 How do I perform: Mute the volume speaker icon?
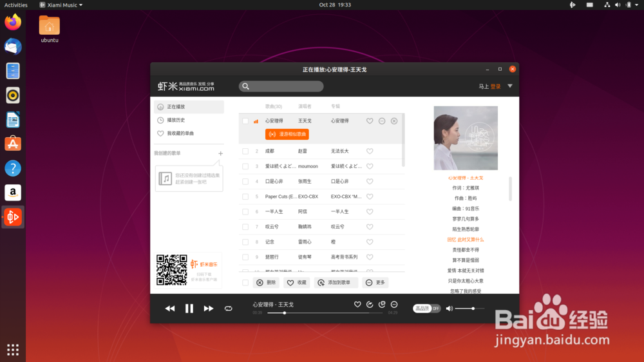point(450,309)
